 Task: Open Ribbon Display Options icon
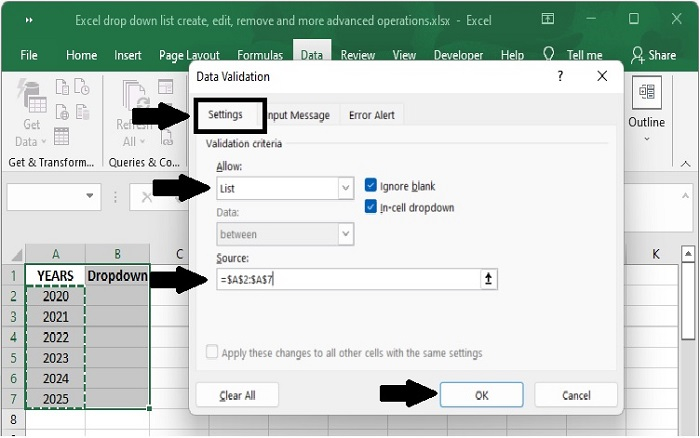(x=548, y=19)
